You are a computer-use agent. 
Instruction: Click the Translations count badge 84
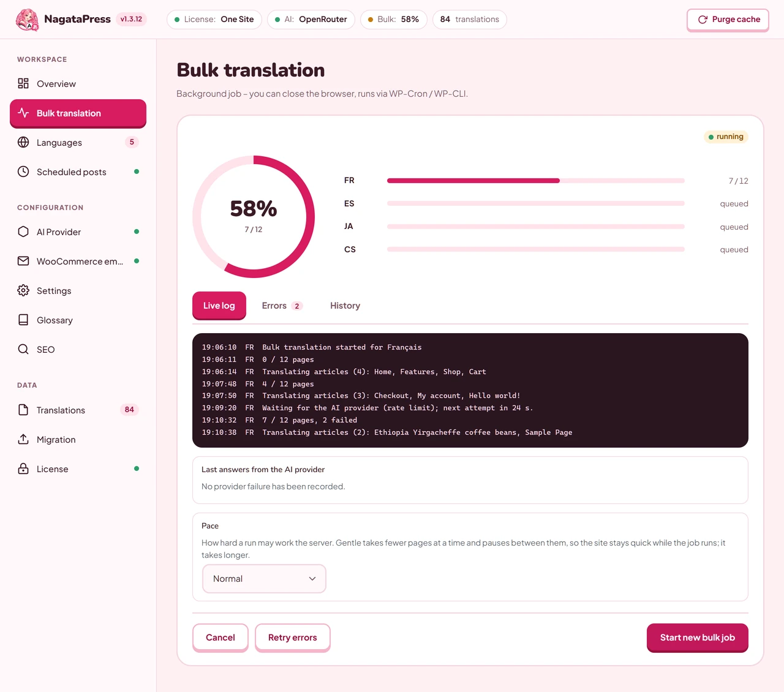(129, 410)
